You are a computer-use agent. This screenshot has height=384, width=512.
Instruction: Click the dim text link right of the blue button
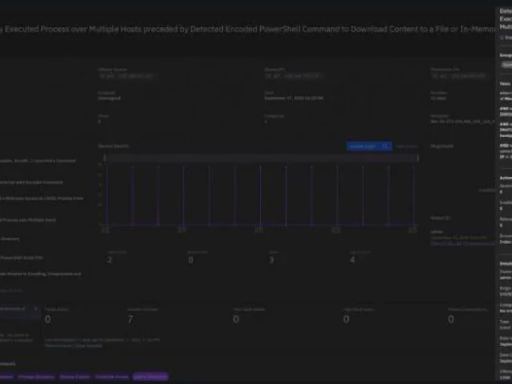click(406, 146)
